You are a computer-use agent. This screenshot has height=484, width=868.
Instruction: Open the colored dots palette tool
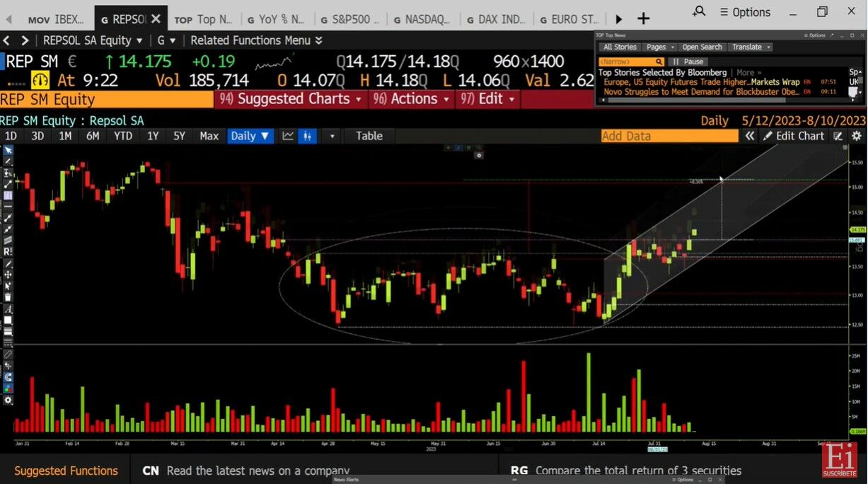pyautogui.click(x=8, y=389)
